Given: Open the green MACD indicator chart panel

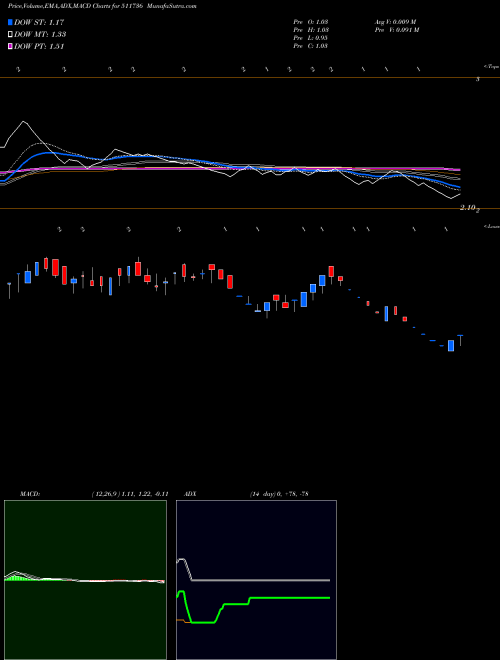Looking at the screenshot, I should [85, 580].
